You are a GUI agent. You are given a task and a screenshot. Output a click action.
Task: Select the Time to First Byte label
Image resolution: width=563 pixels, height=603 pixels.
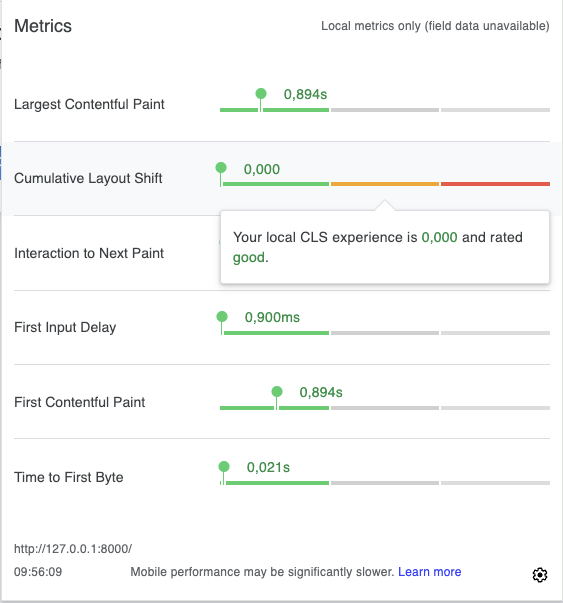coord(68,477)
